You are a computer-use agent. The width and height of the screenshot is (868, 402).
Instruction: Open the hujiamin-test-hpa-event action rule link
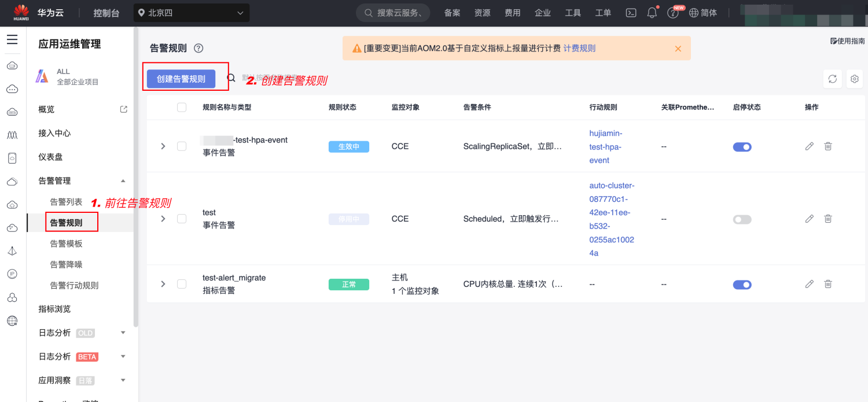click(606, 146)
